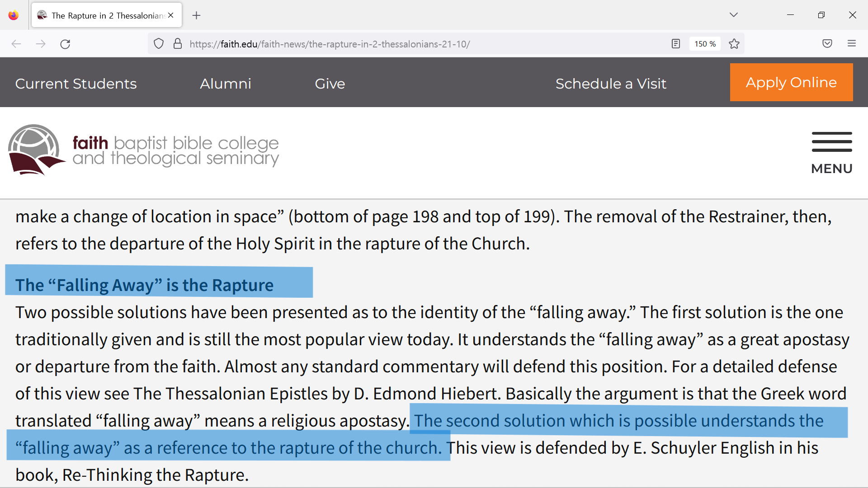Reset the 150% zoom level
The height and width of the screenshot is (488, 868).
click(705, 44)
